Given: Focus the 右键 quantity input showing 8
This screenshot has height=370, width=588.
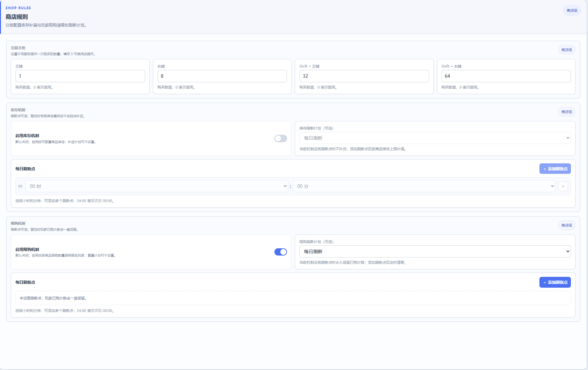Looking at the screenshot, I should click(x=222, y=76).
